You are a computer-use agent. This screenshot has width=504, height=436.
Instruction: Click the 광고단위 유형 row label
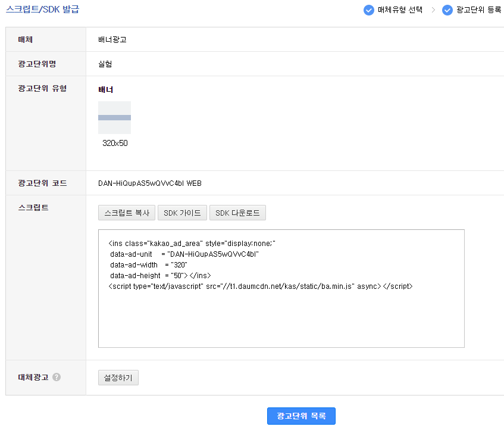[42, 88]
